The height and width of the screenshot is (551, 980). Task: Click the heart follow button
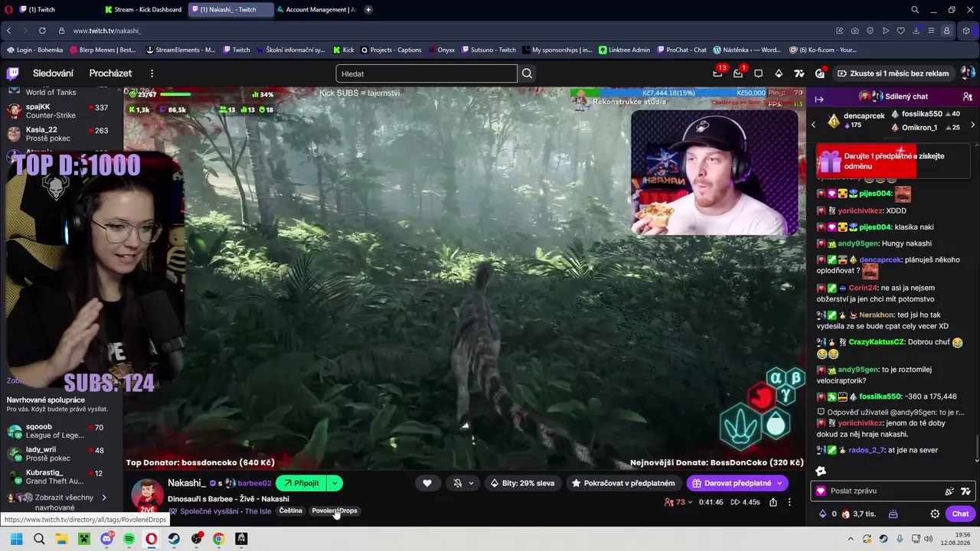tap(427, 483)
